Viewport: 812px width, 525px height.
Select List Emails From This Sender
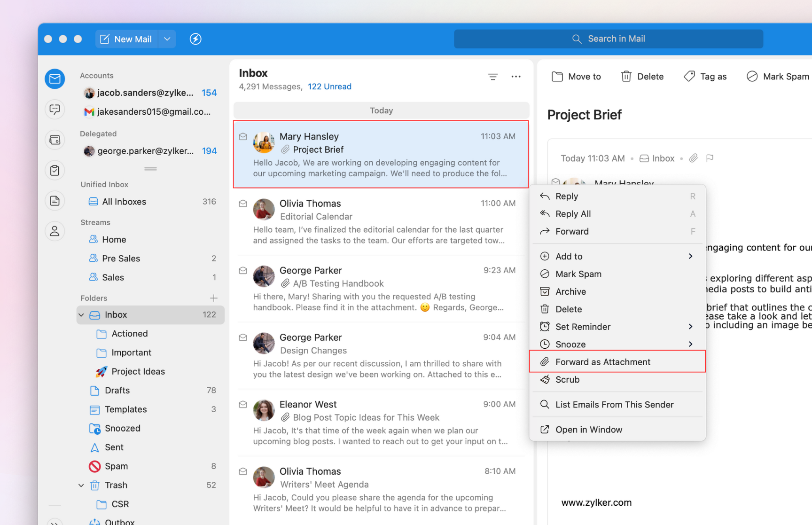(x=617, y=405)
